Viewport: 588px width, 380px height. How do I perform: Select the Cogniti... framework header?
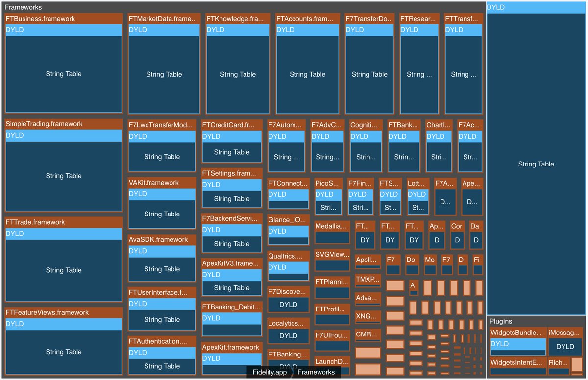coord(366,124)
